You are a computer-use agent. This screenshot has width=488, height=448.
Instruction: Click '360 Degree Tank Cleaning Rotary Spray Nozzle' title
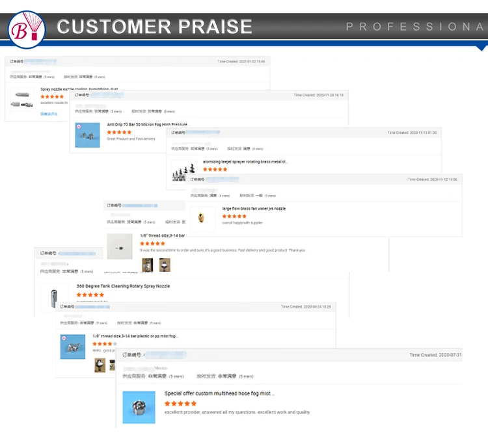click(123, 286)
